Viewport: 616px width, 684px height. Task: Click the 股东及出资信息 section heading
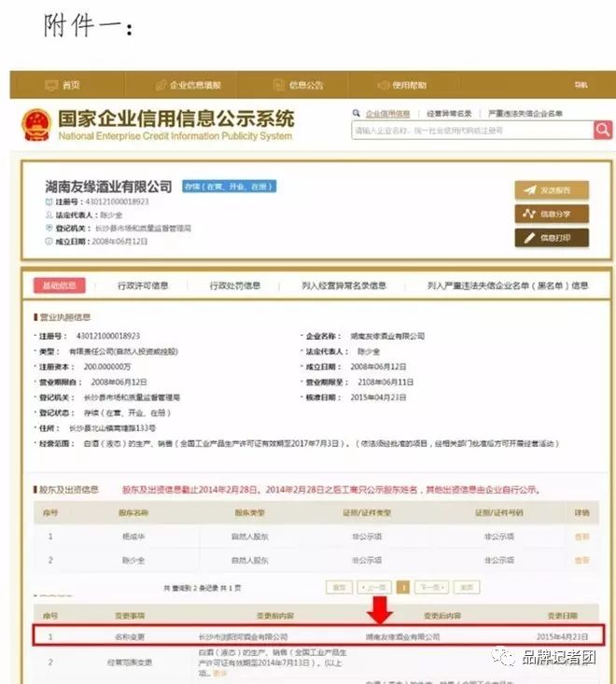pos(68,490)
